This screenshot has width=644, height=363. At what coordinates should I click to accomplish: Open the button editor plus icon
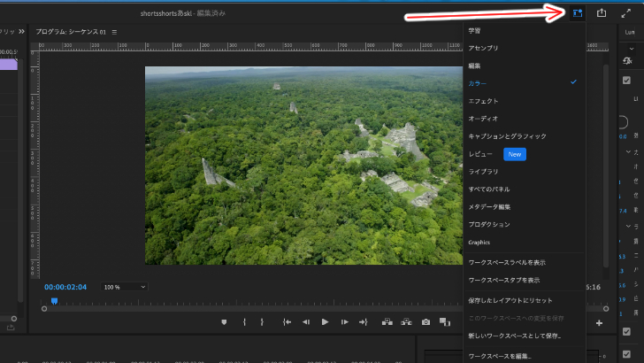(x=599, y=323)
